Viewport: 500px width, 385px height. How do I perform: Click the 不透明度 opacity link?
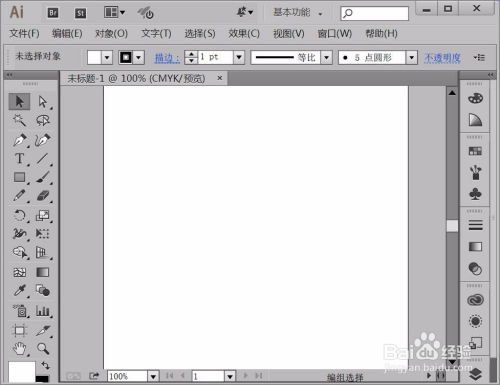[442, 58]
